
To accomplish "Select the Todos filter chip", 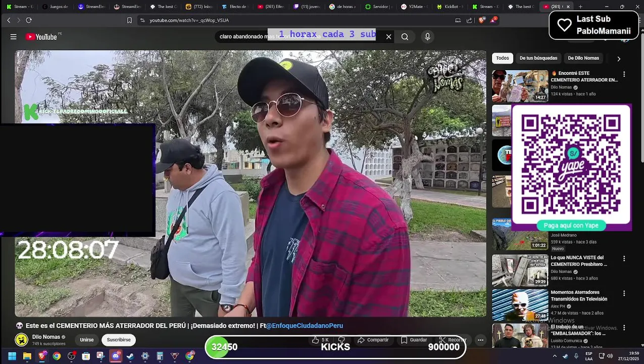I will [x=503, y=58].
